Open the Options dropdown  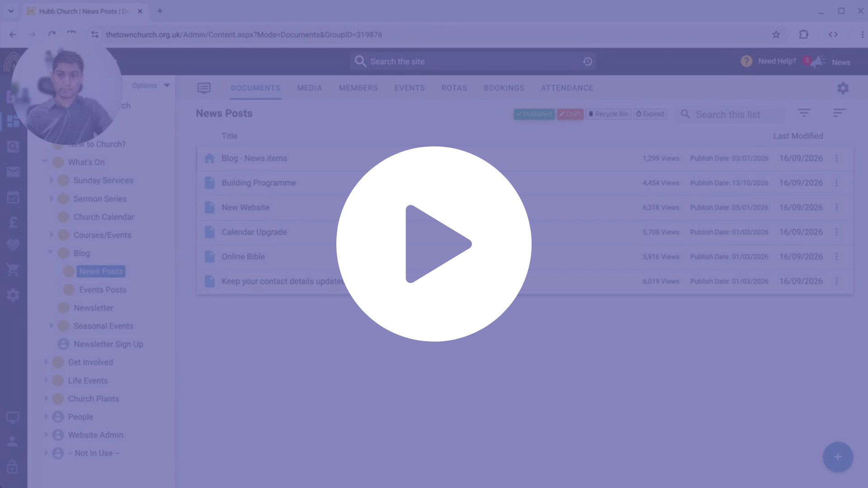[151, 85]
